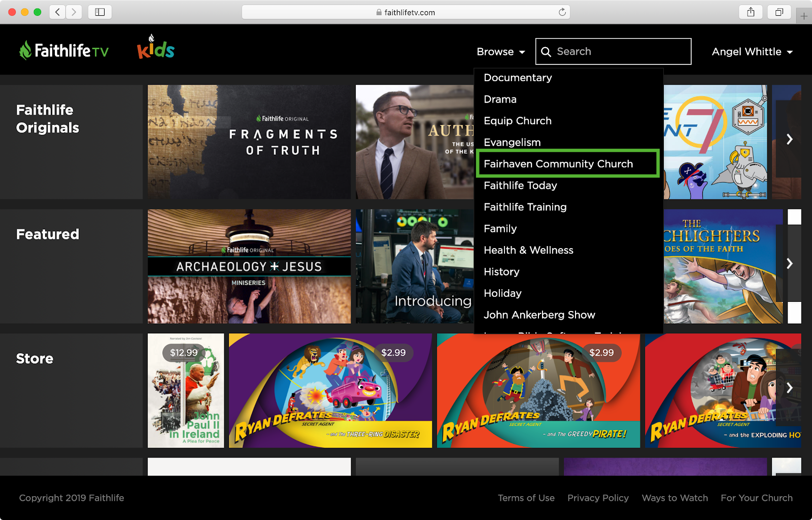Advance the Faithlife Originals row with its arrow
The width and height of the screenshot is (812, 520).
[x=789, y=139]
